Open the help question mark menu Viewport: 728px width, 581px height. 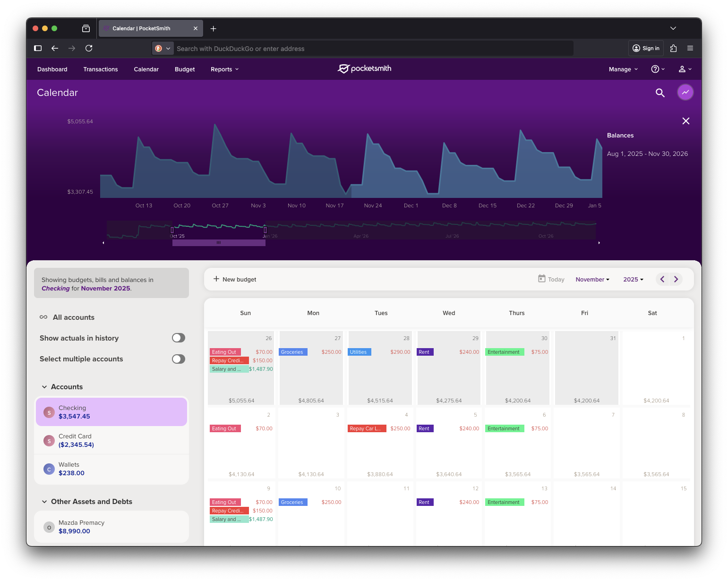(x=658, y=69)
